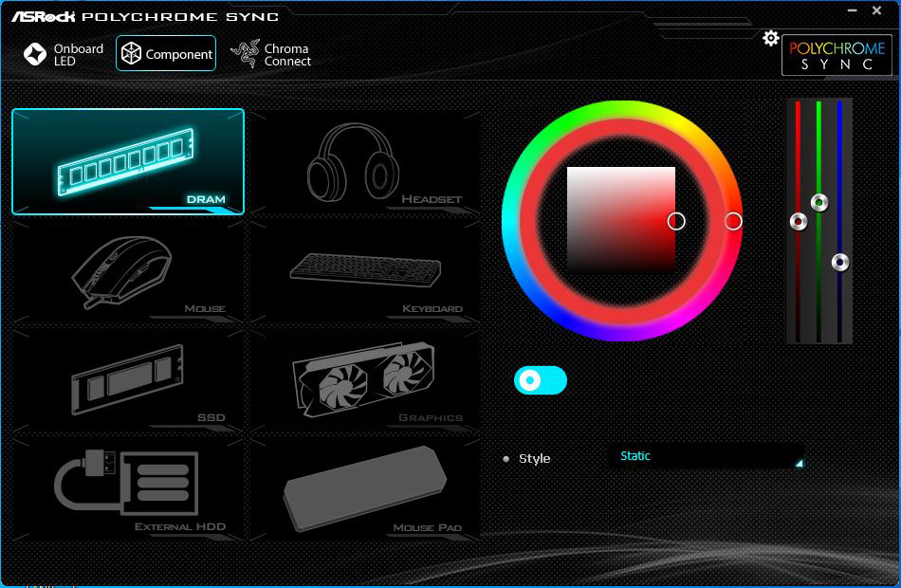The height and width of the screenshot is (588, 901).
Task: Click the hue ring selector handle
Action: click(732, 221)
